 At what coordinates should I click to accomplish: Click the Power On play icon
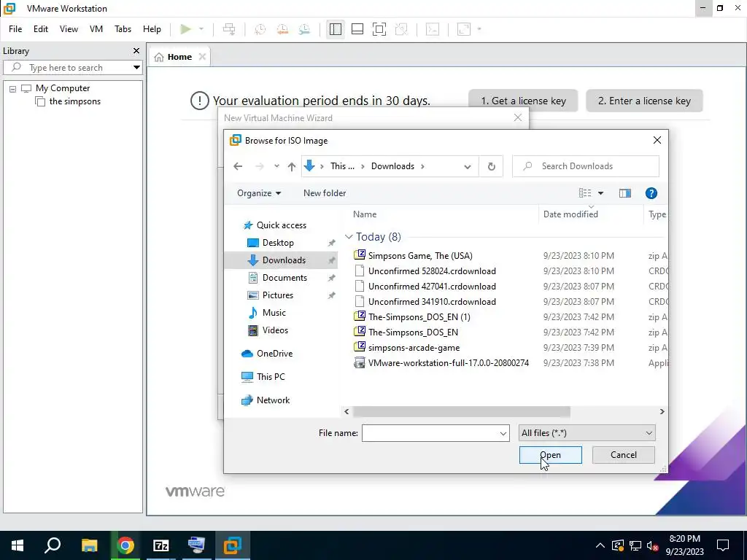[185, 29]
